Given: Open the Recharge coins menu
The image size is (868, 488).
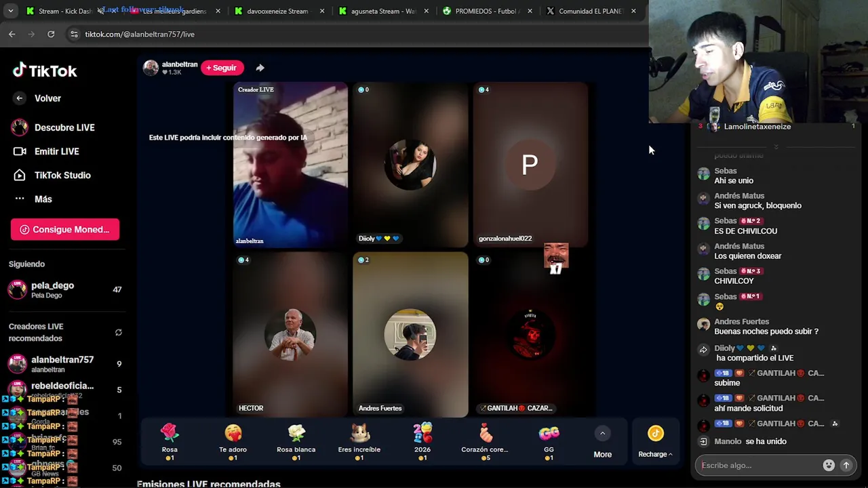Looking at the screenshot, I should pyautogui.click(x=655, y=442).
